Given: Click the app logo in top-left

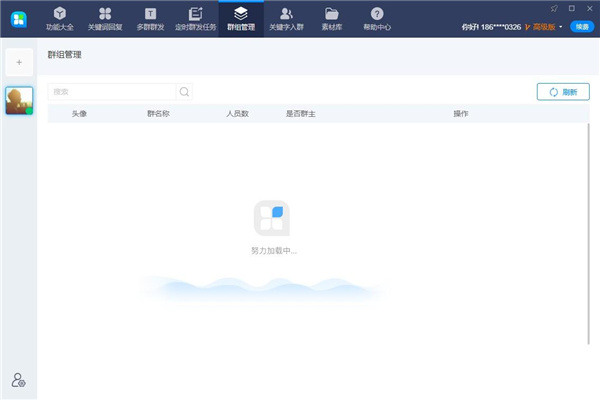Looking at the screenshot, I should (x=19, y=18).
